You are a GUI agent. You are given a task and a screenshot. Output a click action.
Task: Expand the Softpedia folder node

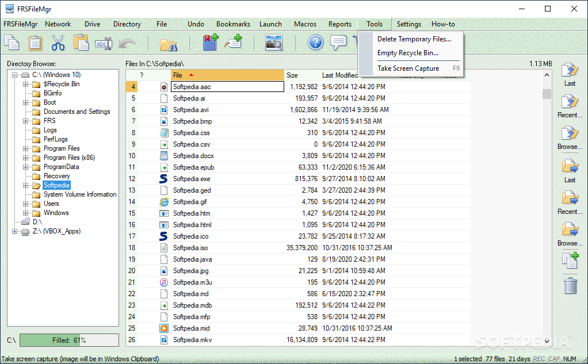tap(25, 185)
